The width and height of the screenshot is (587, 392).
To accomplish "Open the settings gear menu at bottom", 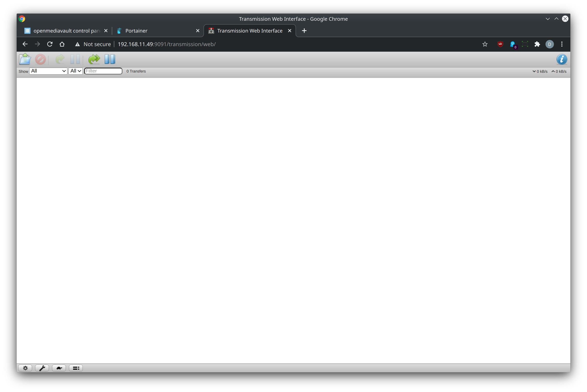I will pos(25,368).
